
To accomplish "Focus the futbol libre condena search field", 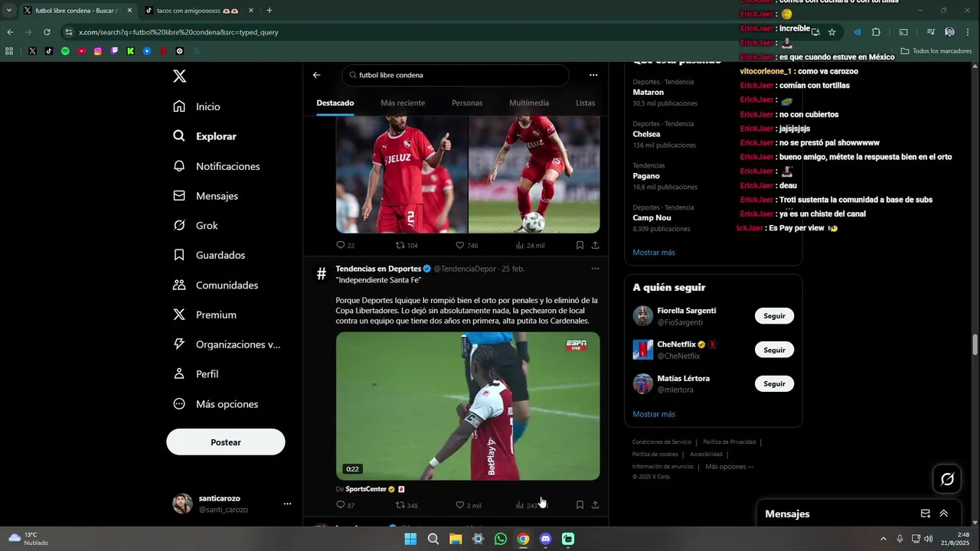I will [x=456, y=75].
